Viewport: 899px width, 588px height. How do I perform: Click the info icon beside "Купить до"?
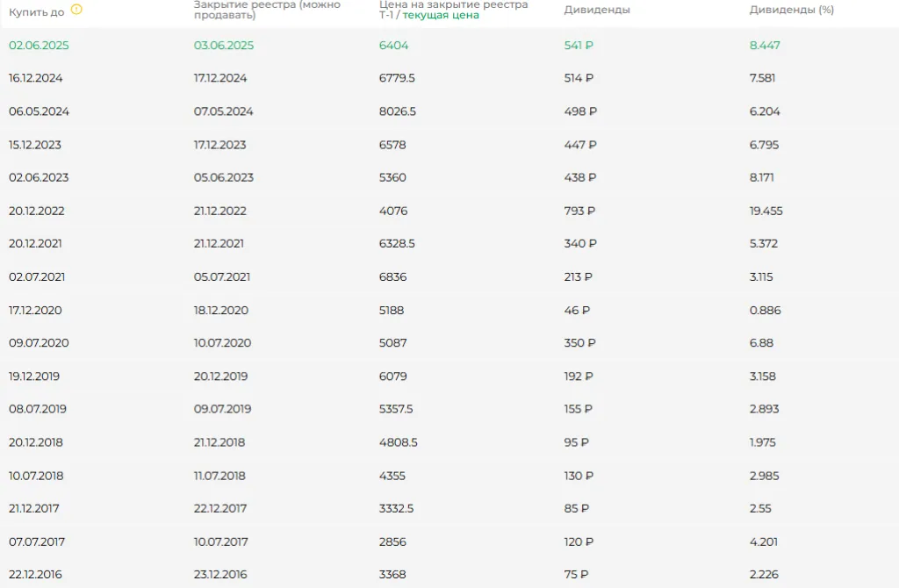[x=76, y=11]
